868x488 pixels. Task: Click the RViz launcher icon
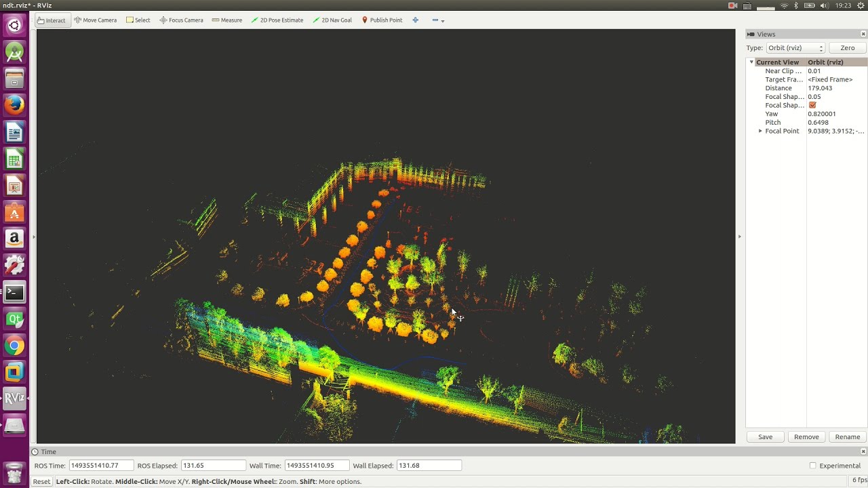[x=14, y=399]
